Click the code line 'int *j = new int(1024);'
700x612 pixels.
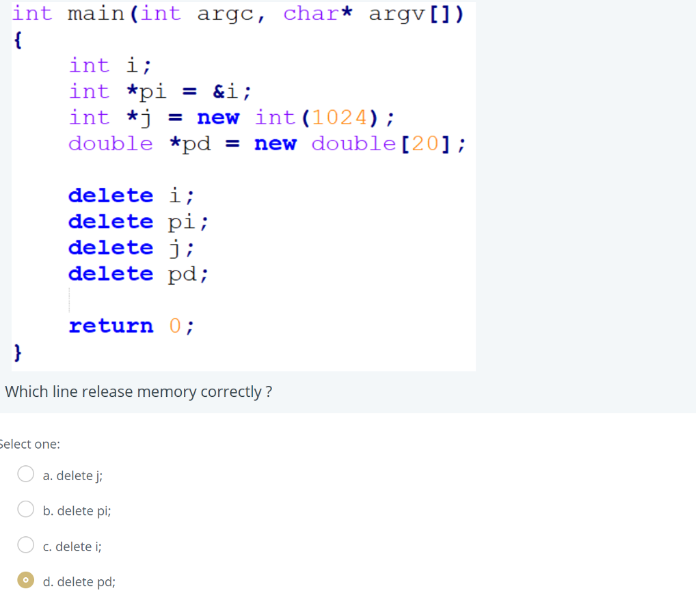(232, 117)
